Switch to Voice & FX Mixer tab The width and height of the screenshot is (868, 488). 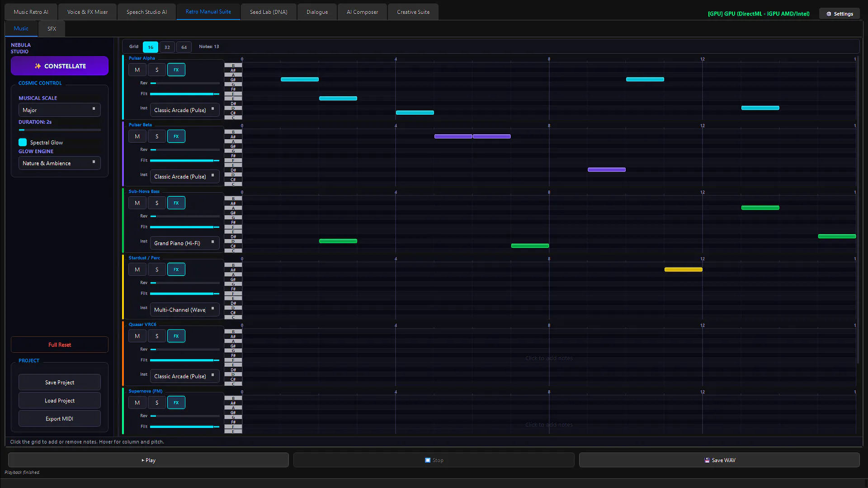tap(87, 12)
